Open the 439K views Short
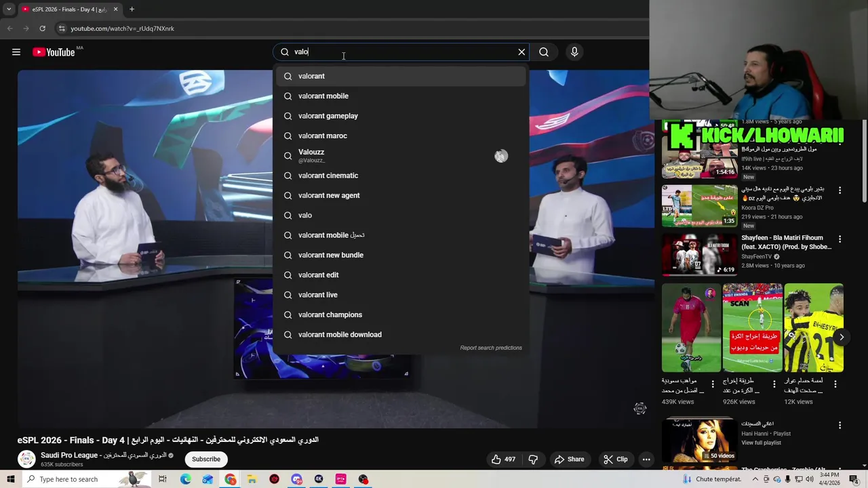This screenshot has height=488, width=868. (691, 328)
